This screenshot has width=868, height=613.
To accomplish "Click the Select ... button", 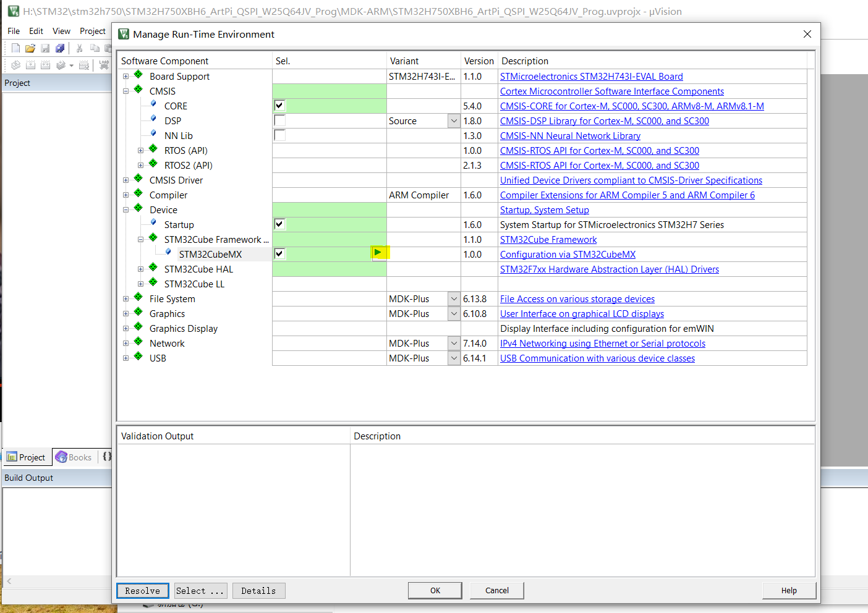I will pyautogui.click(x=200, y=591).
